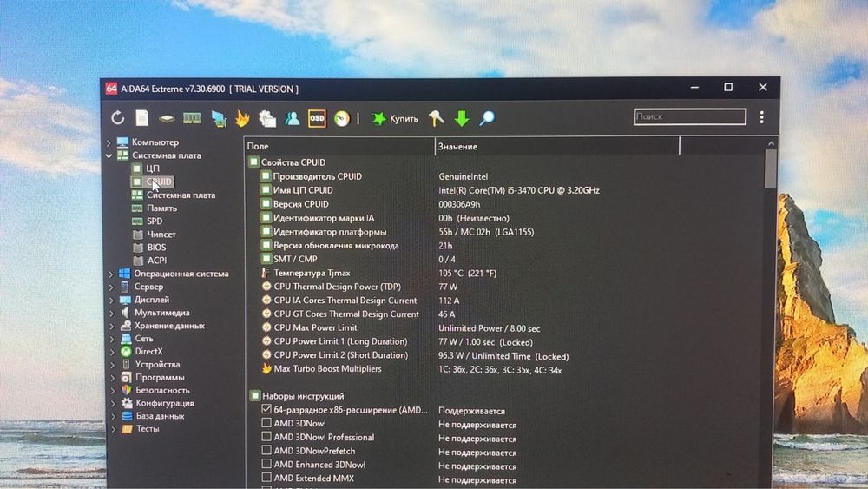The image size is (868, 489).
Task: Open the report documents toolbar icon
Action: (x=267, y=118)
